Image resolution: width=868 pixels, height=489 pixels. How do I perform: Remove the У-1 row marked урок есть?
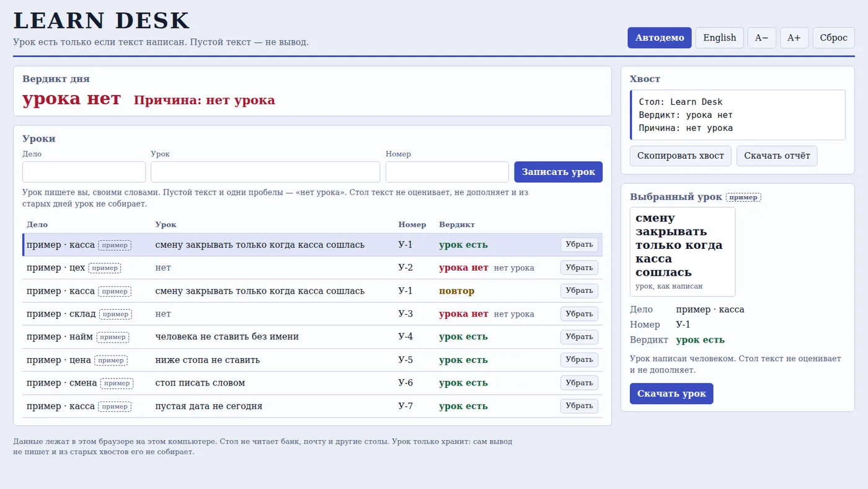point(579,244)
